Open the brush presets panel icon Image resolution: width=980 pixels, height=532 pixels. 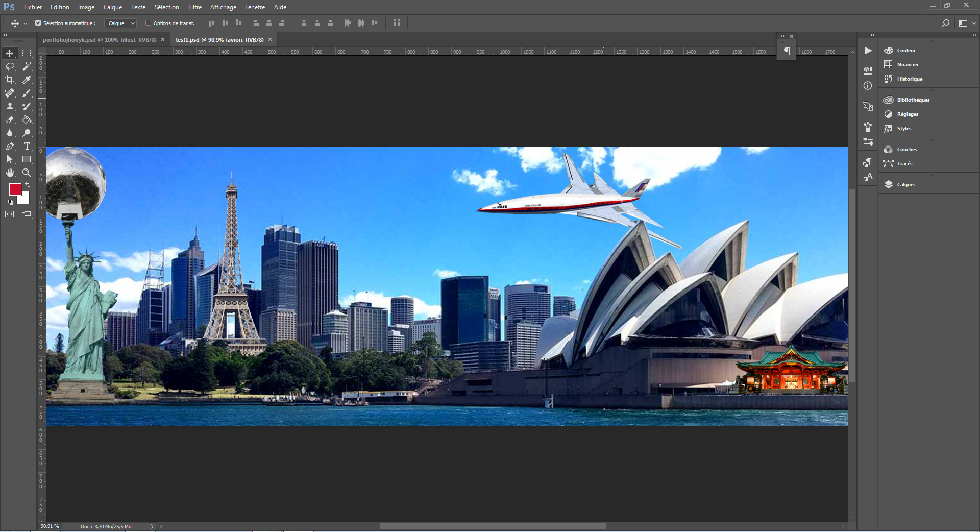pyautogui.click(x=868, y=127)
